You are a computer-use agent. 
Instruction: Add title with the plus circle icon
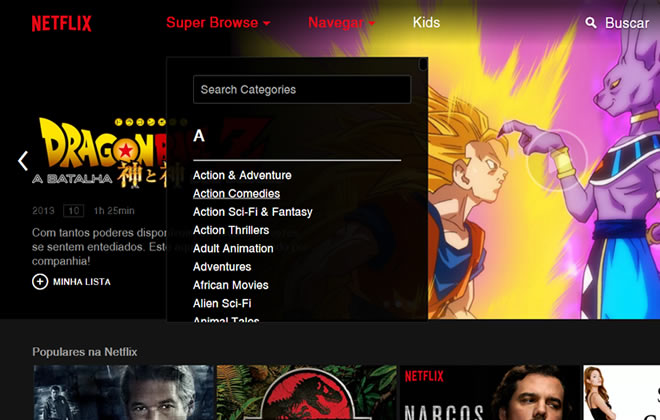click(40, 282)
